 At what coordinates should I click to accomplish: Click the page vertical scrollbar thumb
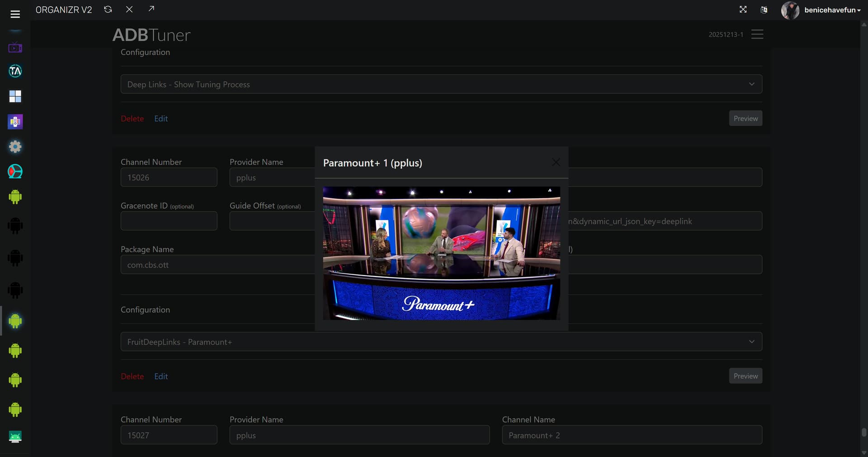click(863, 433)
